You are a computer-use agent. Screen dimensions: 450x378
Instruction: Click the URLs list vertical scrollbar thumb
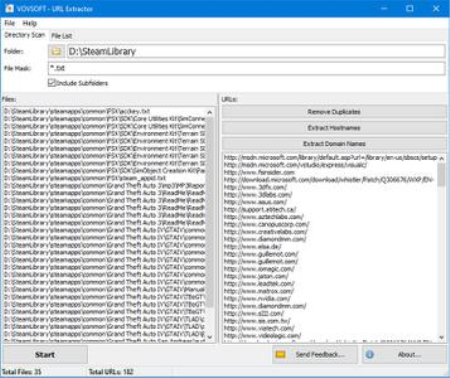(442, 175)
